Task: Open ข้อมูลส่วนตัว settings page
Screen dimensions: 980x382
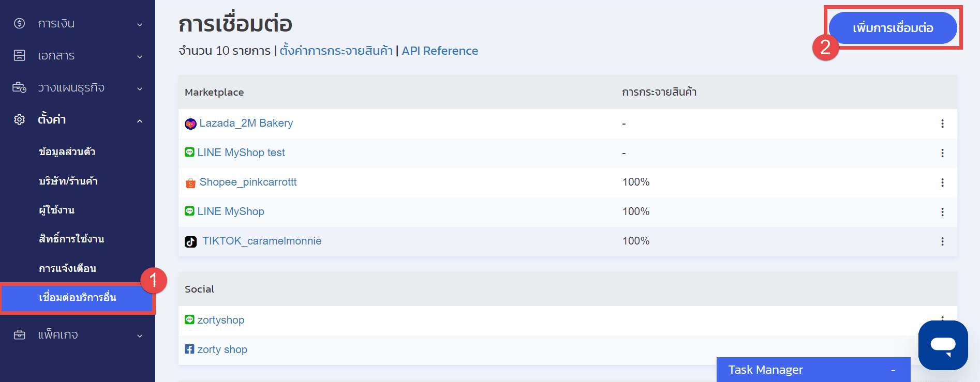Action: click(x=67, y=151)
